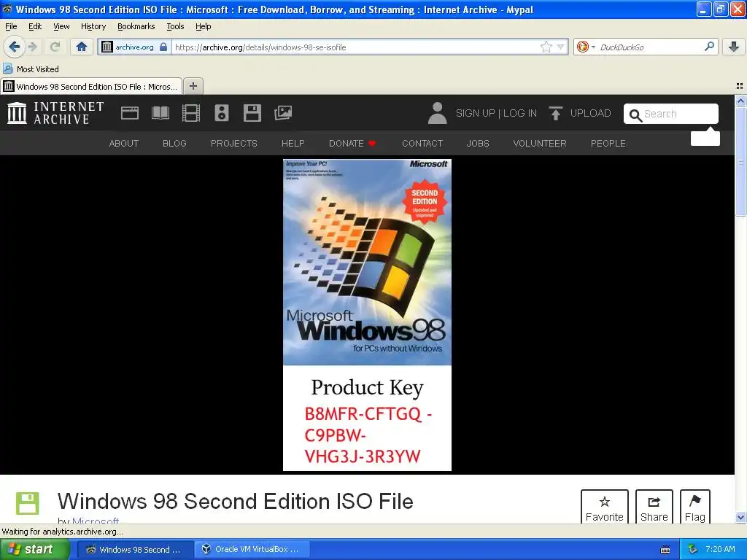Screen dimensions: 747x560
Task: Click the vertical scrollbar thumb
Action: [x=740, y=161]
